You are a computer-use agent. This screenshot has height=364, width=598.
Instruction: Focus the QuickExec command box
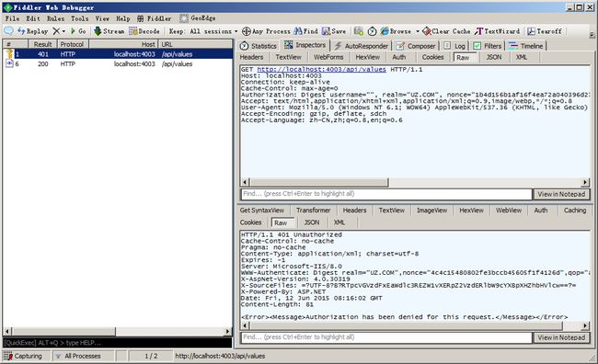[118, 343]
